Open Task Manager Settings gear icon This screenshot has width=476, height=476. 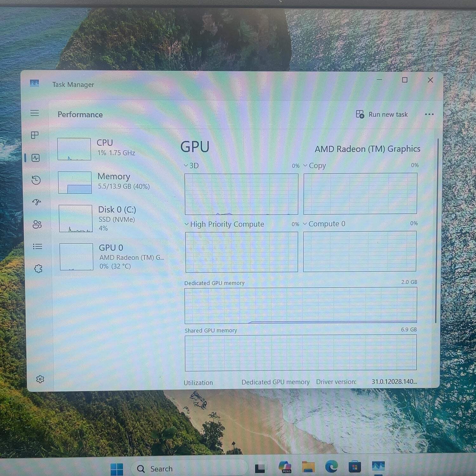(x=40, y=379)
